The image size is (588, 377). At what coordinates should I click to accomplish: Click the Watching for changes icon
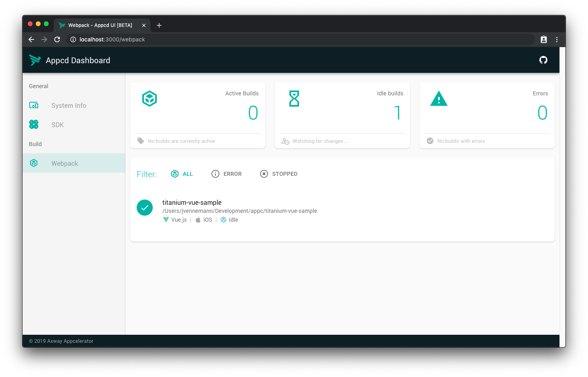click(285, 141)
